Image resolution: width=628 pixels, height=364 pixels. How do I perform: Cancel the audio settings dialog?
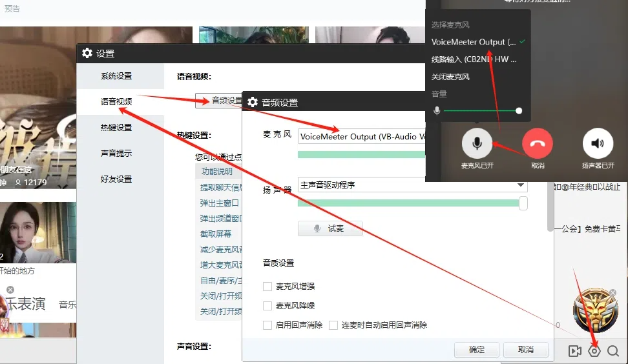pyautogui.click(x=525, y=350)
